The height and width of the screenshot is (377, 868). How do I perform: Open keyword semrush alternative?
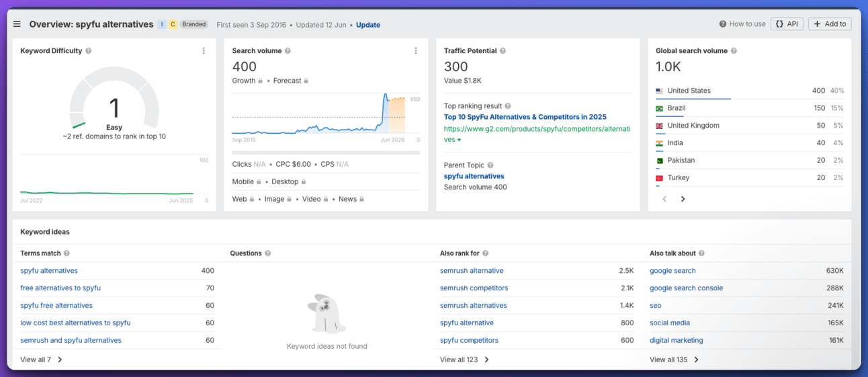472,271
